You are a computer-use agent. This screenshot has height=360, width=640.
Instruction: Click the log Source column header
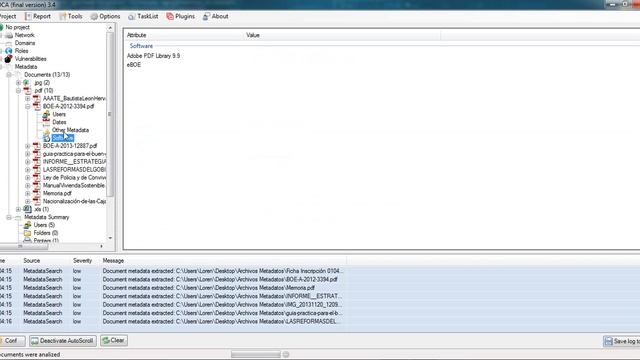click(x=46, y=260)
